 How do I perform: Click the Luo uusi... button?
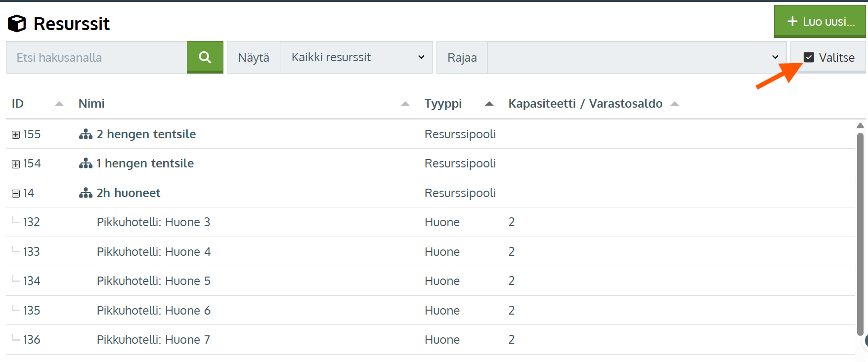point(820,21)
